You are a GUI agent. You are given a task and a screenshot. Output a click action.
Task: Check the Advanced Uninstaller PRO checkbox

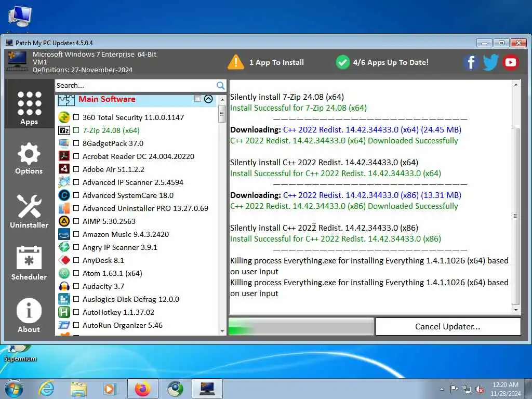pyautogui.click(x=76, y=208)
